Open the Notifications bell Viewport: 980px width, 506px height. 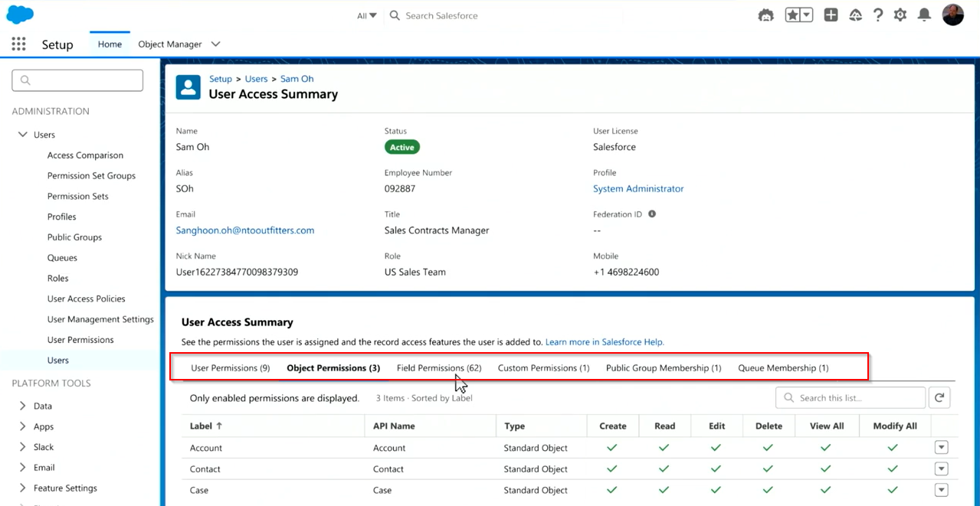tap(924, 15)
